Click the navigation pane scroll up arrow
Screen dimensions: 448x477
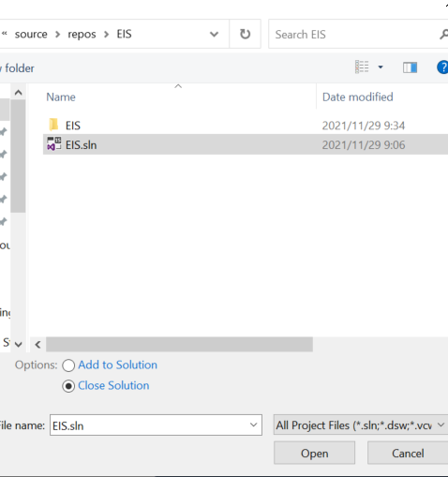pos(18,93)
